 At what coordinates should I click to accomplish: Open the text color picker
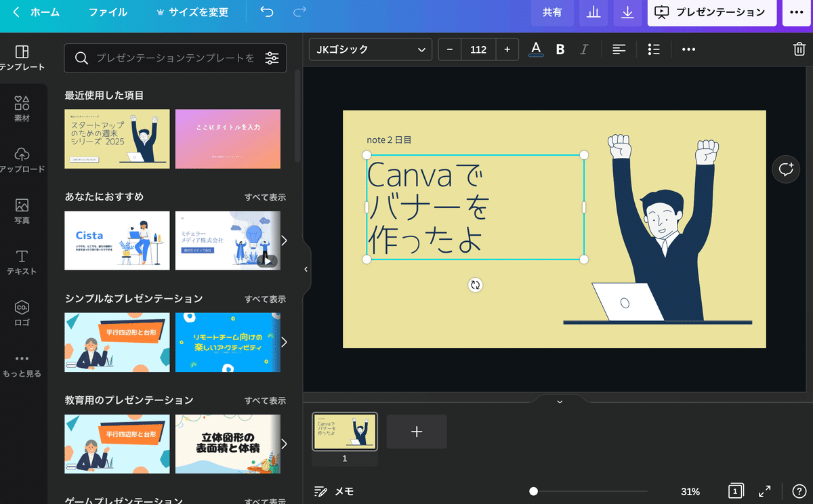point(536,49)
